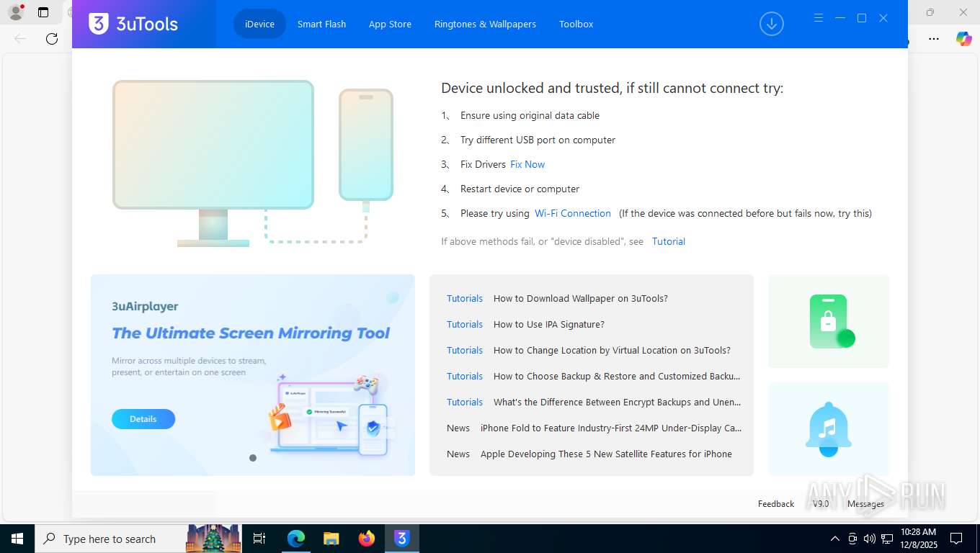The height and width of the screenshot is (553, 980).
Task: Open File Explorer from the taskbar
Action: click(x=331, y=539)
